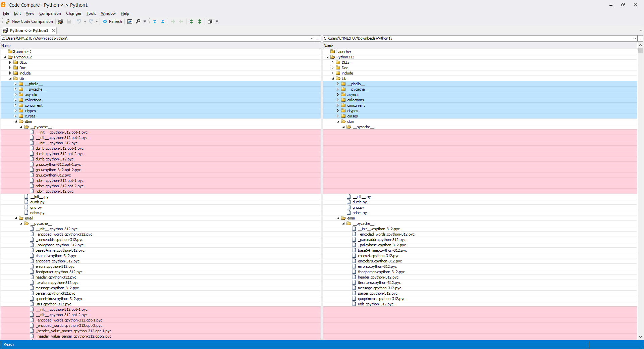This screenshot has height=349, width=644.
Task: Open the toolbar options arrow after Find
Action: (145, 21)
